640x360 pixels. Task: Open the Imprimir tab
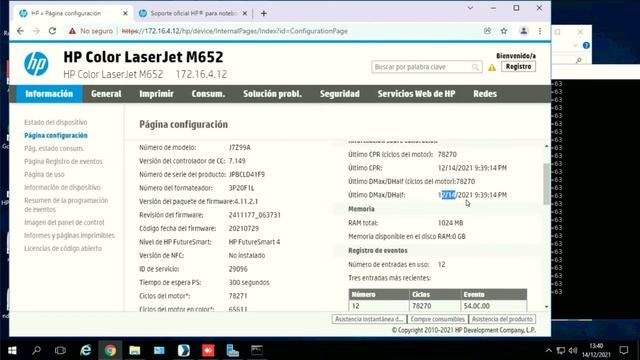click(x=156, y=94)
